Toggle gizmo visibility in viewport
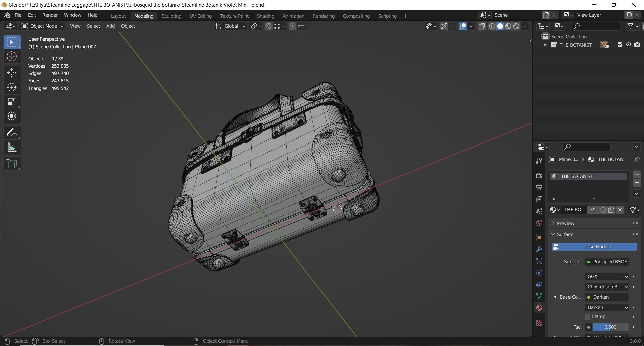644x346 pixels. 444,26
